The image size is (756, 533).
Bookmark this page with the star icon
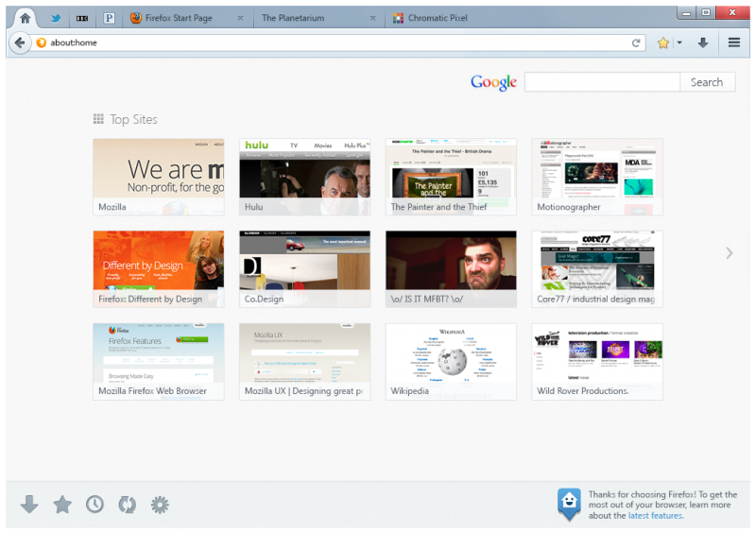(x=663, y=43)
